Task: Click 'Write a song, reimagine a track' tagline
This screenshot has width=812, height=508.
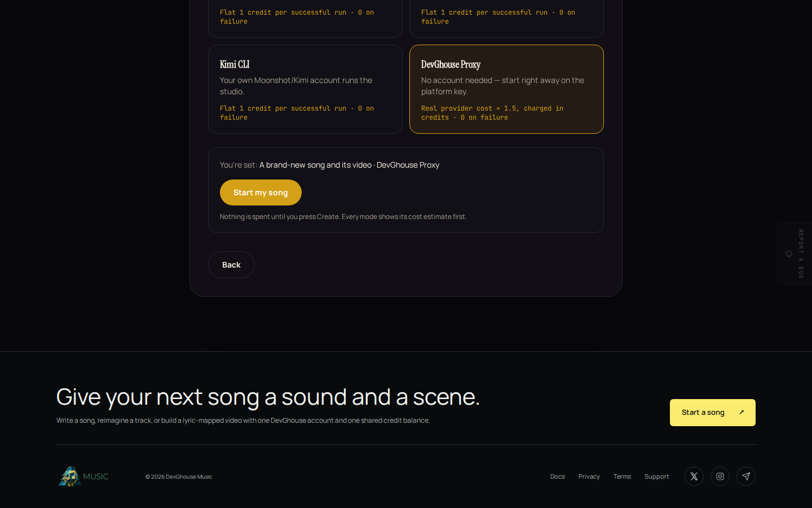Action: click(x=243, y=421)
